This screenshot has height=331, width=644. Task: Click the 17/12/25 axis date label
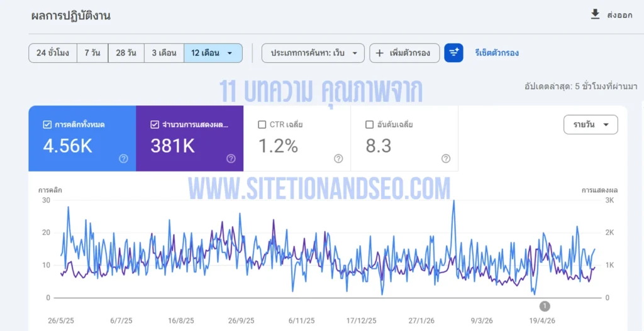(362, 321)
